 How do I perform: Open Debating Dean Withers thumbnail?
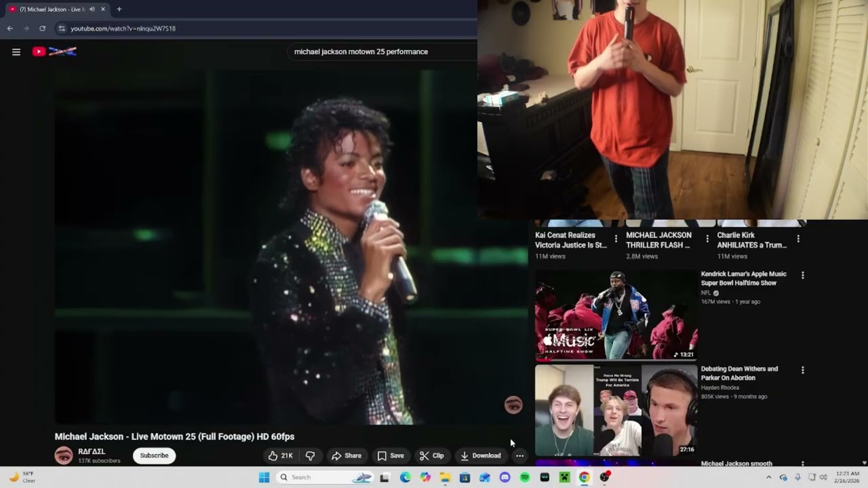coord(616,411)
